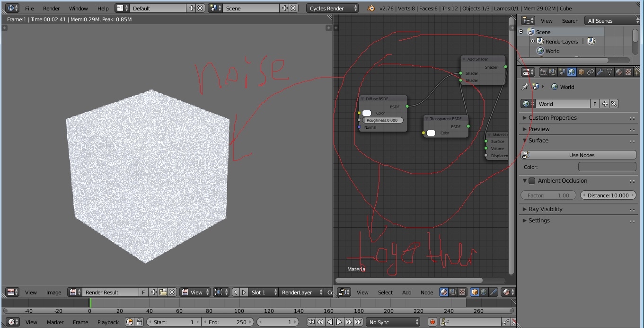Open the Add menu in node editor
Viewport: 644px width, 328px height.
click(x=406, y=293)
